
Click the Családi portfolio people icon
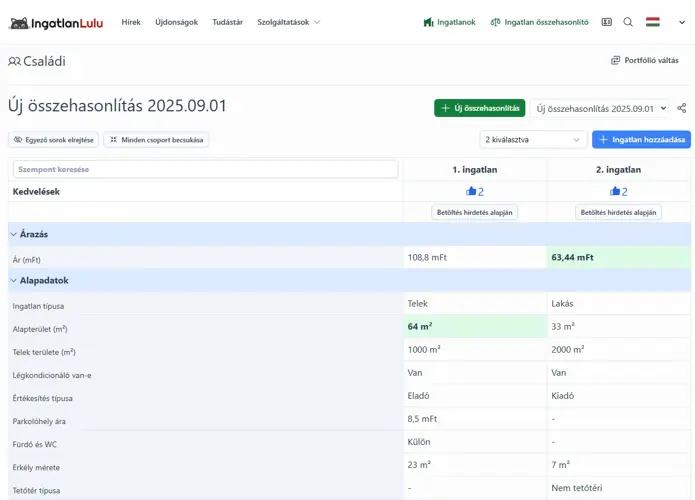(x=14, y=61)
